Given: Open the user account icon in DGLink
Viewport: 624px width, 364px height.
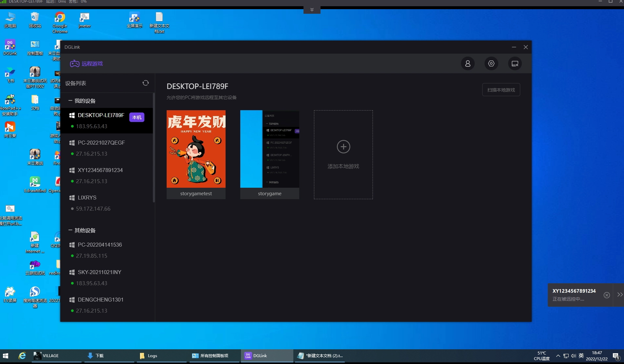Looking at the screenshot, I should click(x=468, y=63).
